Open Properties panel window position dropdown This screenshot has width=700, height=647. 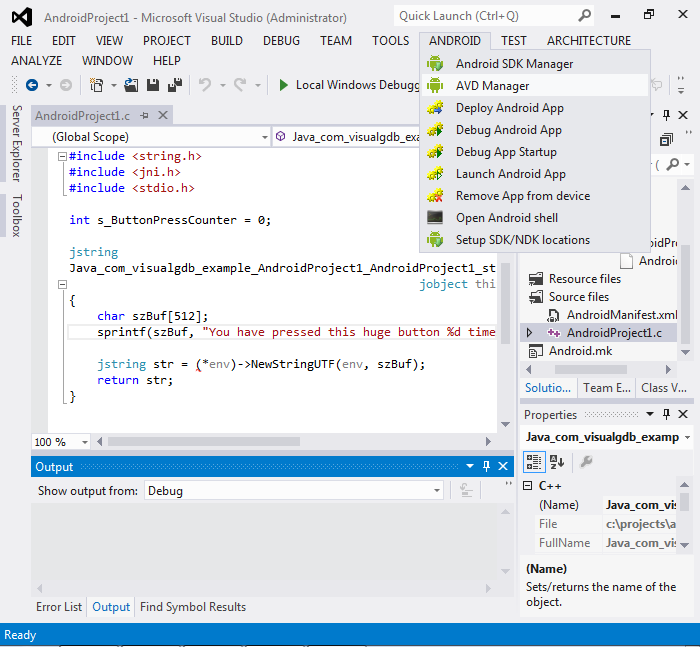650,414
